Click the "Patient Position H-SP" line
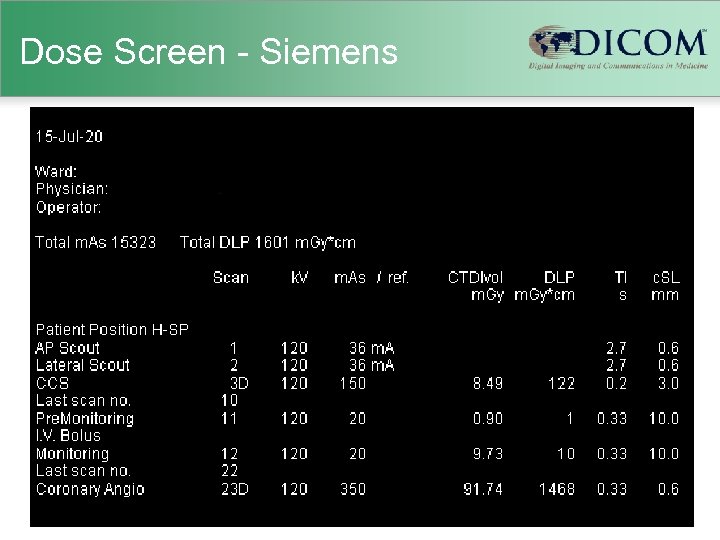The height and width of the screenshot is (540, 720). pyautogui.click(x=112, y=330)
